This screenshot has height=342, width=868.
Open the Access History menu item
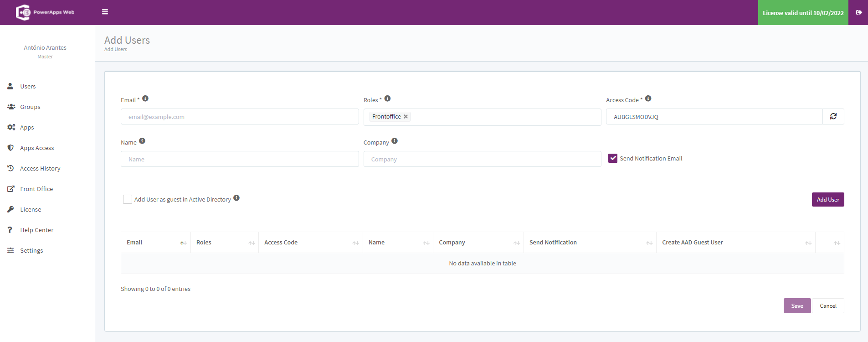pyautogui.click(x=40, y=168)
